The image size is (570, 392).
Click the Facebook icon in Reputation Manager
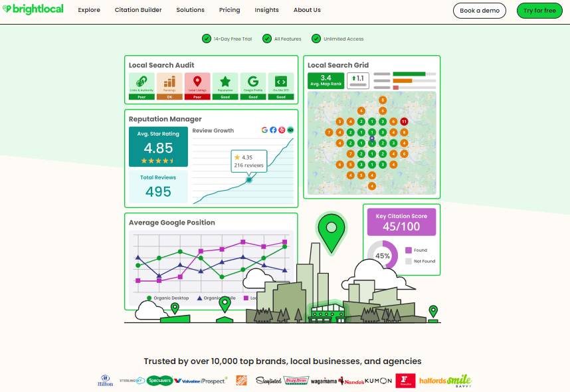click(x=273, y=130)
